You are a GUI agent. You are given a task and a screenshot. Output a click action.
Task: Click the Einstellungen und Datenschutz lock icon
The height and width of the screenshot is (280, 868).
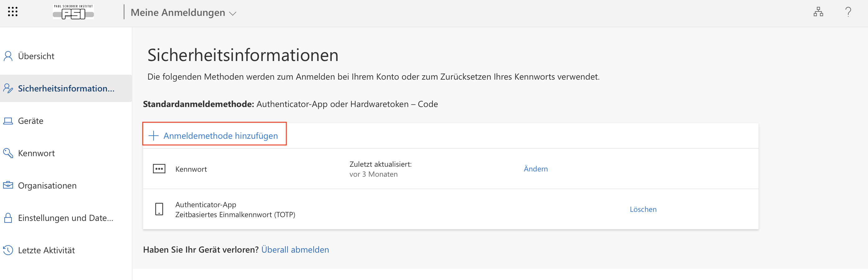[x=8, y=218]
